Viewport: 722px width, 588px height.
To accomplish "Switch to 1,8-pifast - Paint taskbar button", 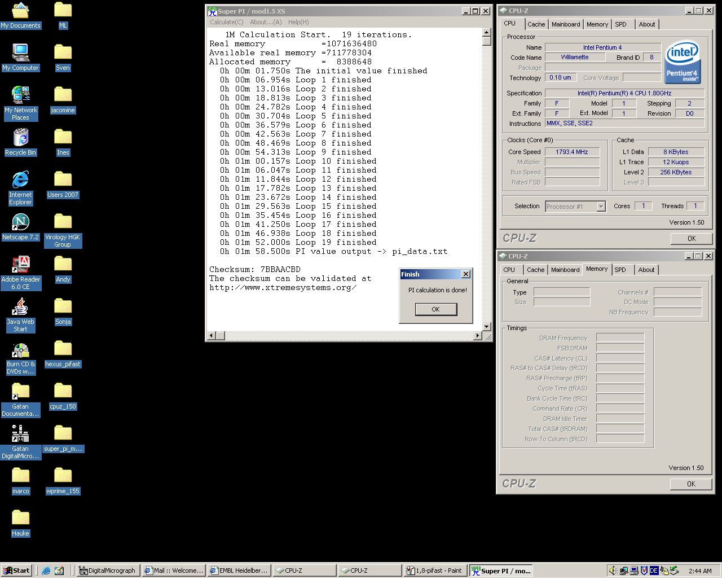I will pos(435,571).
